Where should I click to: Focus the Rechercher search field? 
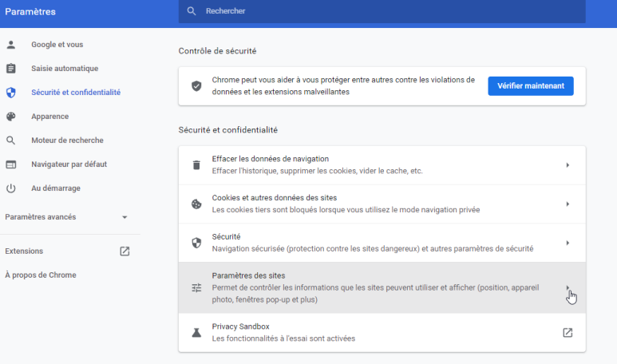click(x=383, y=11)
